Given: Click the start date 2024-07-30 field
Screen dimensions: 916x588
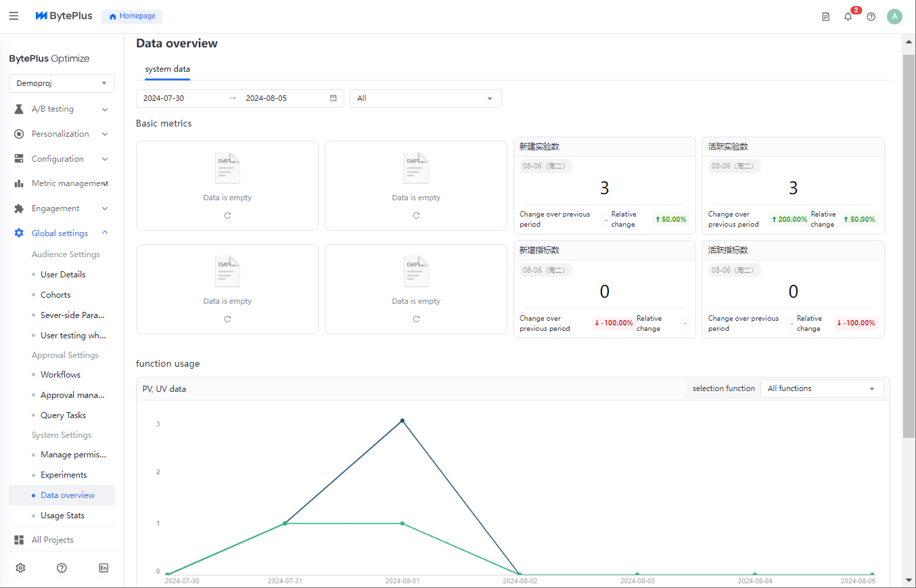Looking at the screenshot, I should click(x=164, y=98).
